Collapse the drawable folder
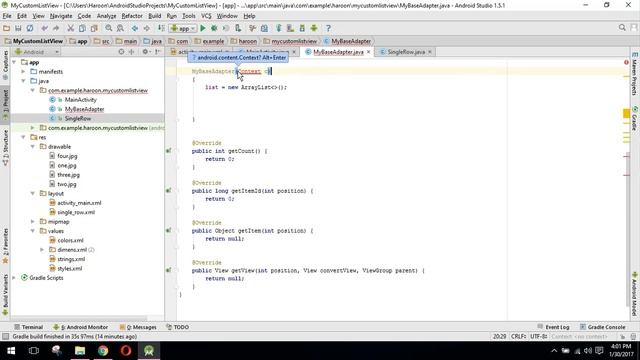 (33, 147)
